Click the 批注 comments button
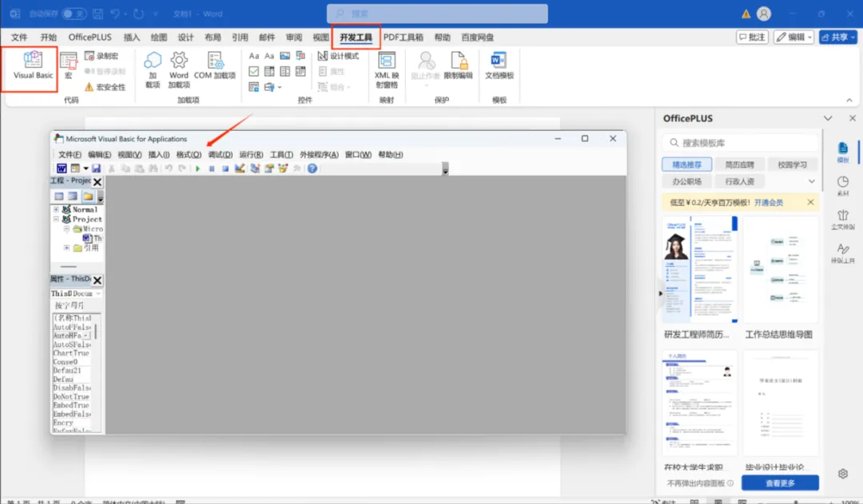The height and width of the screenshot is (504, 863). (x=753, y=37)
